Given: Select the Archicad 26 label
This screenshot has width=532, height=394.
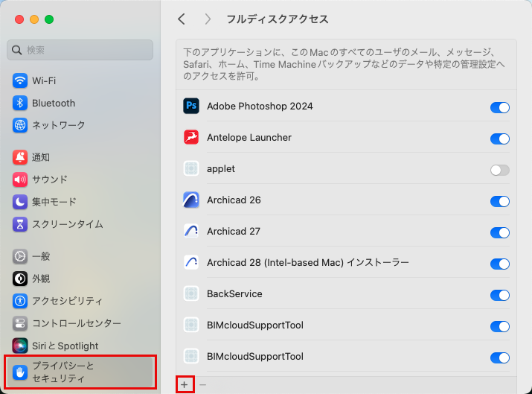Looking at the screenshot, I should pyautogui.click(x=234, y=200).
